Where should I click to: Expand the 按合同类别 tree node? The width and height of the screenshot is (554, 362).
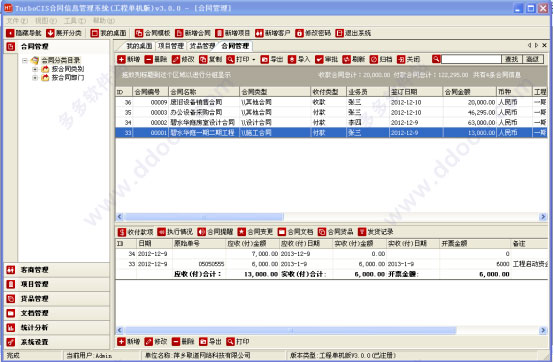(35, 69)
